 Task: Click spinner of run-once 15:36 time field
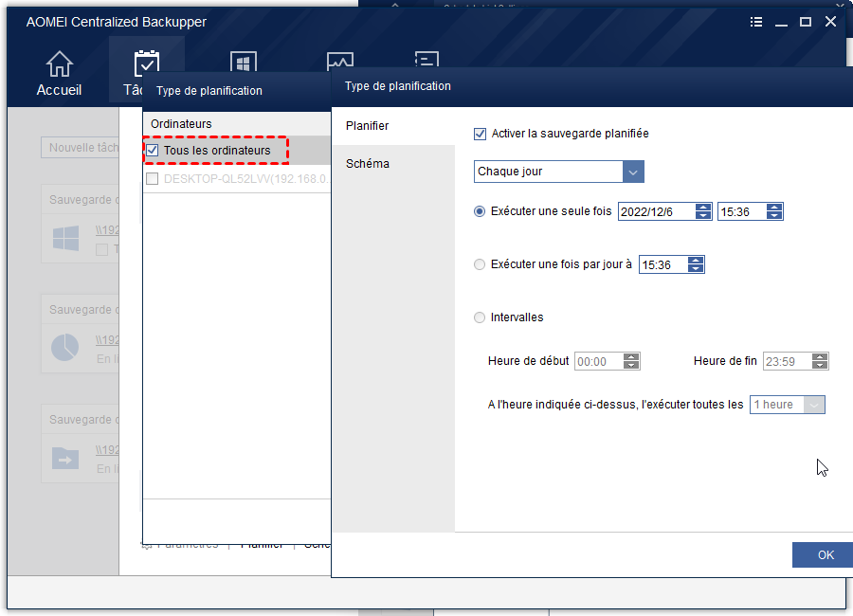tap(774, 211)
